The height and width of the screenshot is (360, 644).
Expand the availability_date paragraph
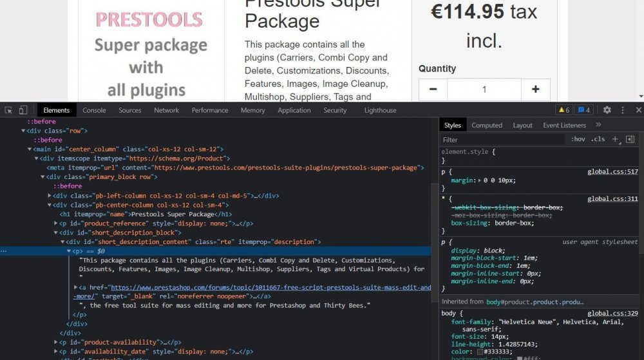coord(56,352)
